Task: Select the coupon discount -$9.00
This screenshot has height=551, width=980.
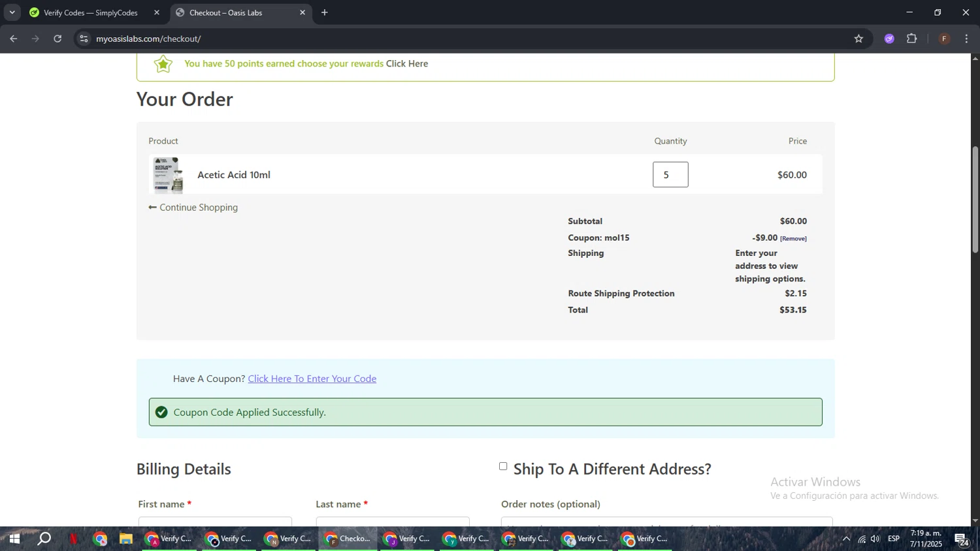Action: 764,238
